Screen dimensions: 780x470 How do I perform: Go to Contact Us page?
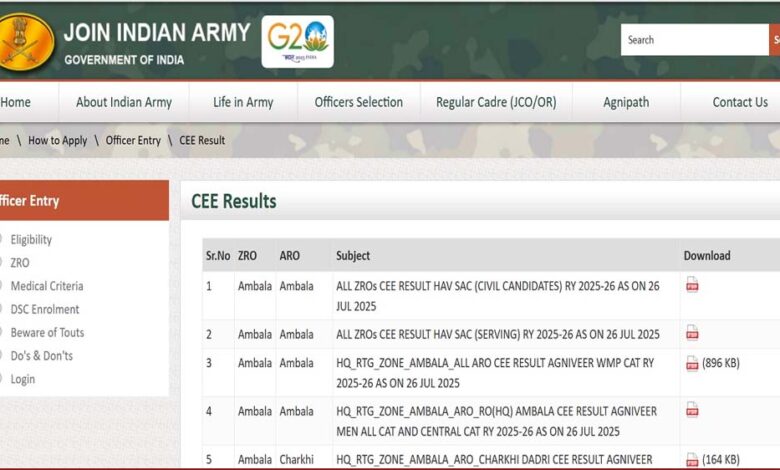click(740, 102)
